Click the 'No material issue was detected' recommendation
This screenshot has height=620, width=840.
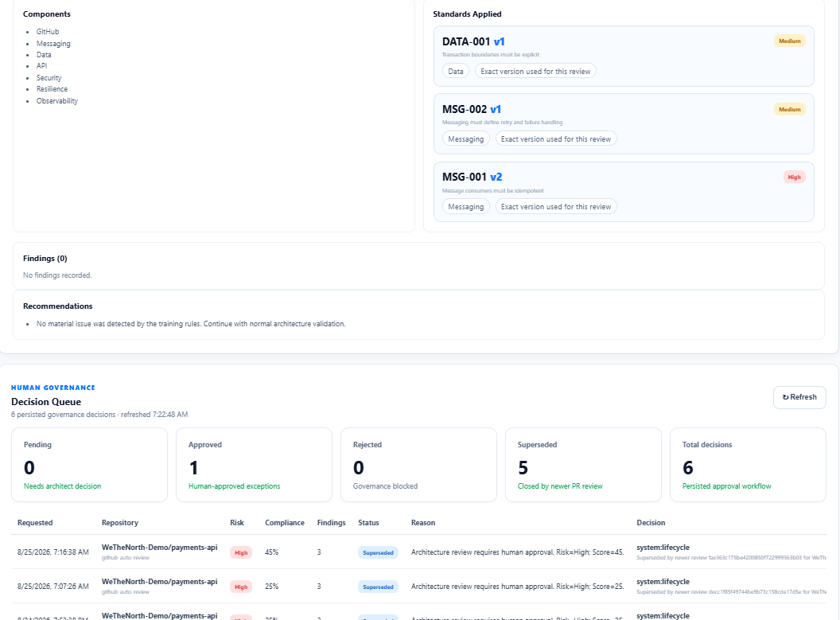[x=191, y=324]
